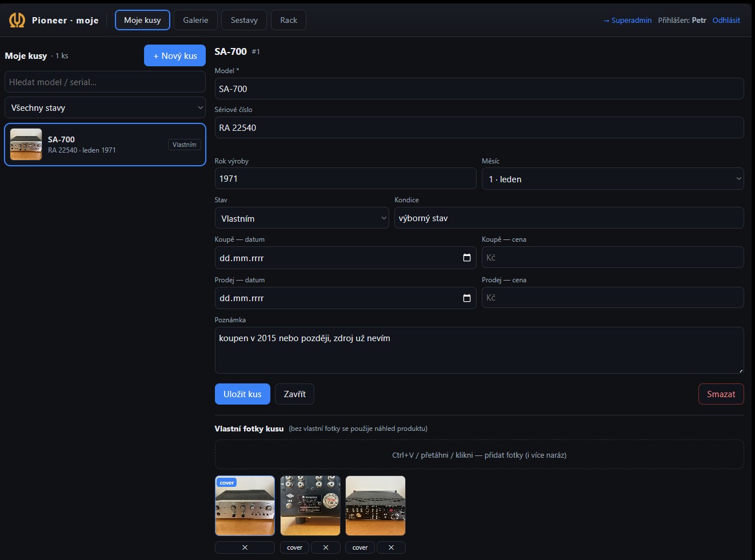Click the amplifier thumbnail in the SA-700 list card
The image size is (755, 560).
tap(26, 144)
